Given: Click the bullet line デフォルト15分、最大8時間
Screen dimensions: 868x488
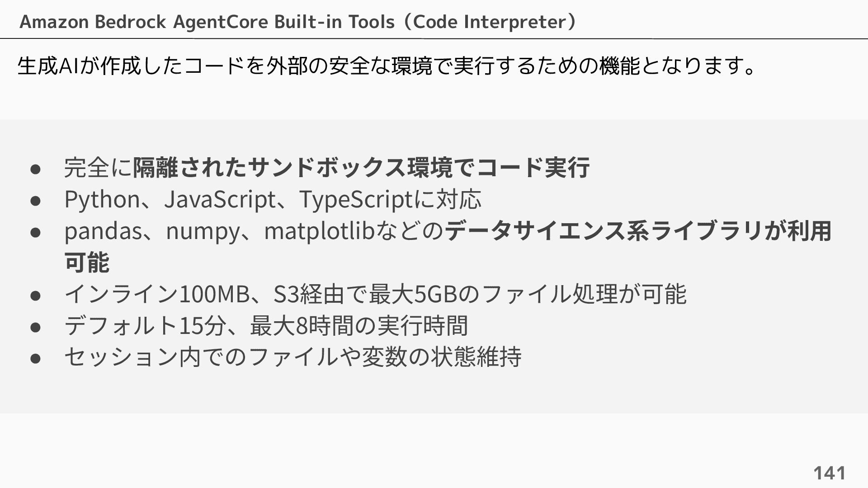Looking at the screenshot, I should [266, 325].
